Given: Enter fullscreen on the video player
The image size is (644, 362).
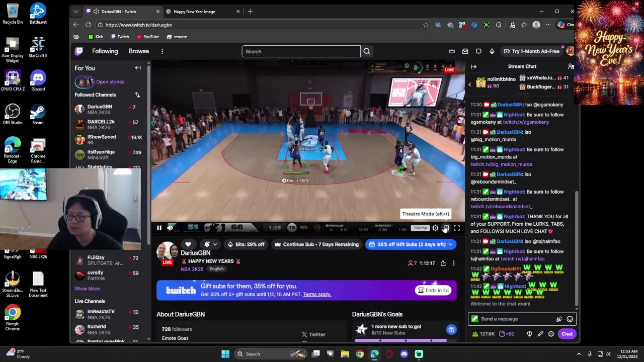Looking at the screenshot, I should [x=457, y=228].
